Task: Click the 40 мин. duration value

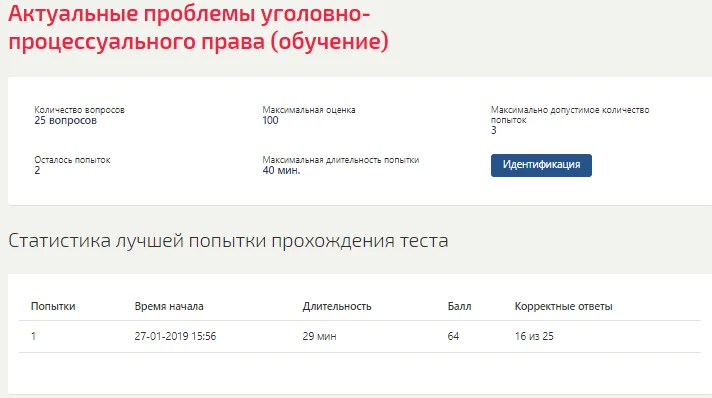Action: click(x=281, y=170)
